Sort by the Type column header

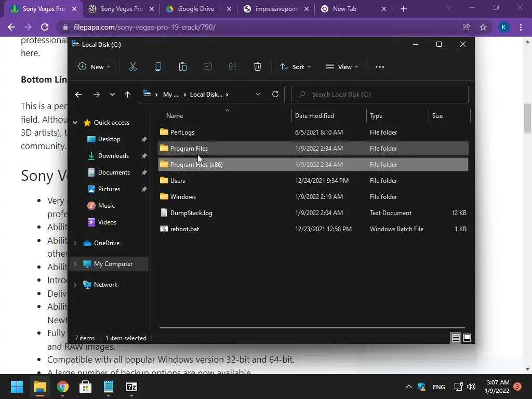(x=376, y=116)
